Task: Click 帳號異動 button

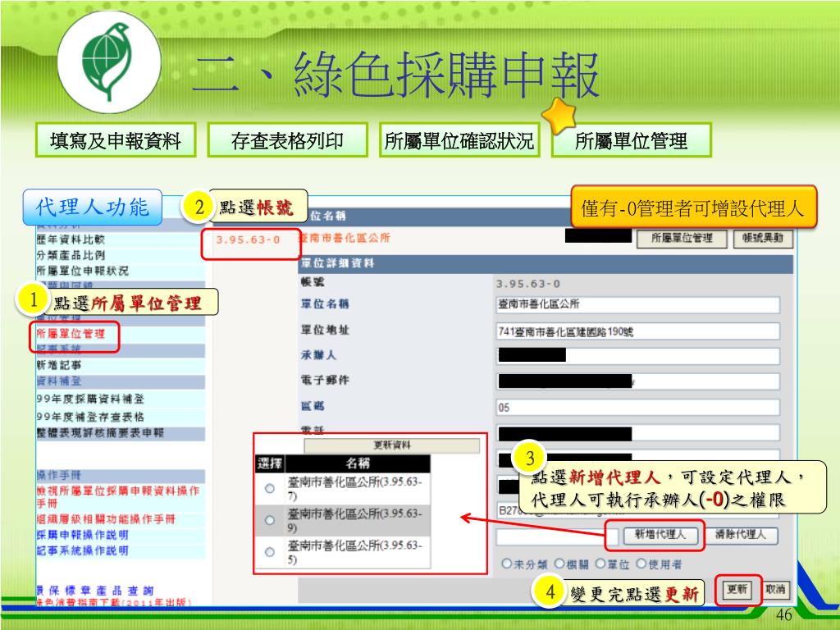Action: 763,239
